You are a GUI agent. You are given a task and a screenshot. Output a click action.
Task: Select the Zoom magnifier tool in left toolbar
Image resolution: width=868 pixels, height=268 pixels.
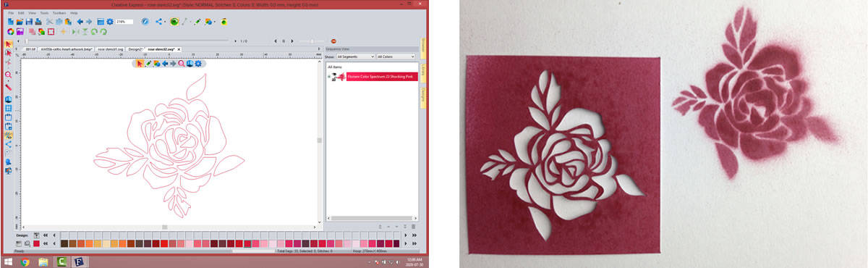click(x=9, y=75)
